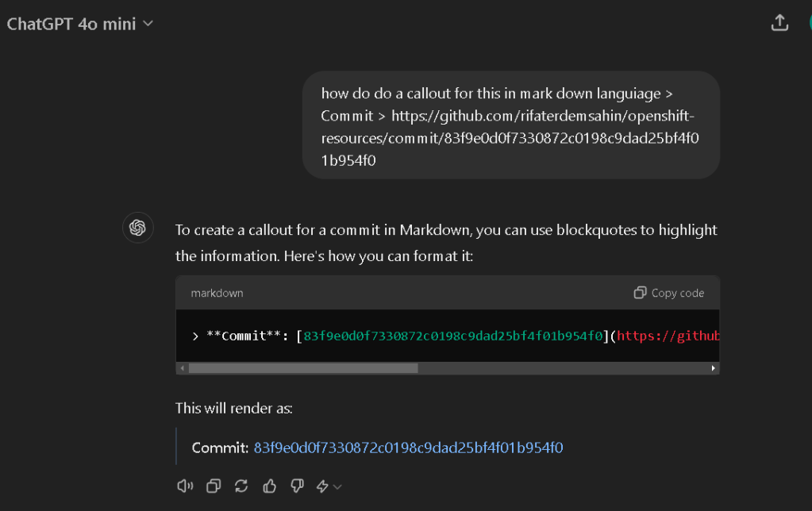Click the user message bubble about callout

[510, 125]
